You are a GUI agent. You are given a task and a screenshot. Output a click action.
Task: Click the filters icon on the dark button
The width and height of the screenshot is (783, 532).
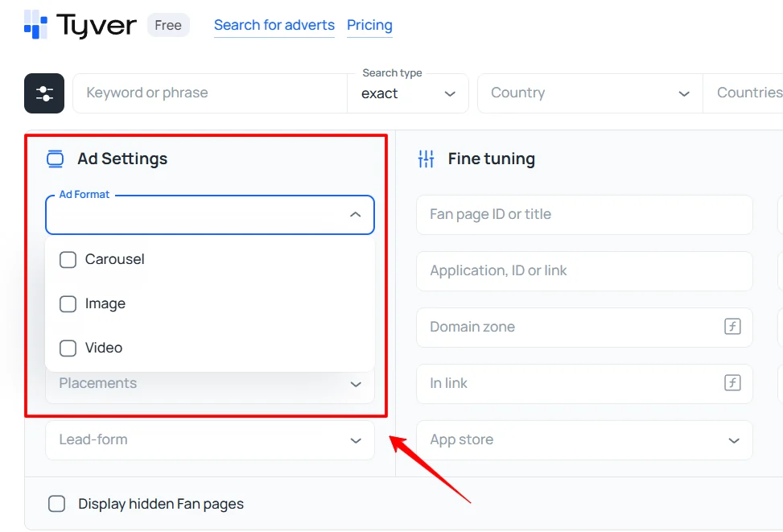coord(43,93)
